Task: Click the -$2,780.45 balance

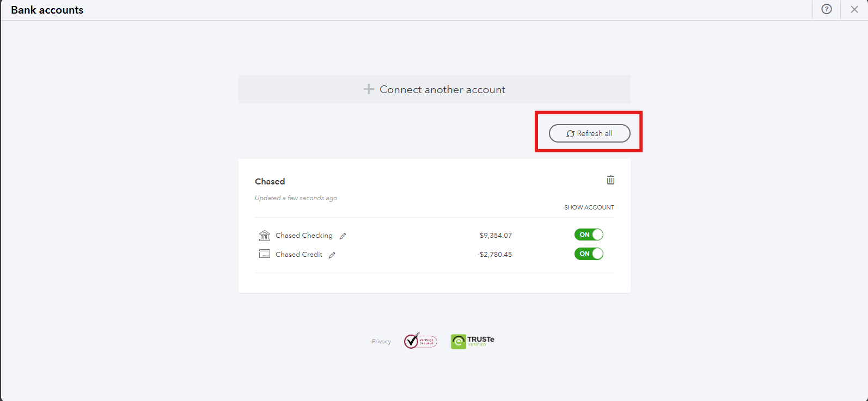Action: click(494, 255)
